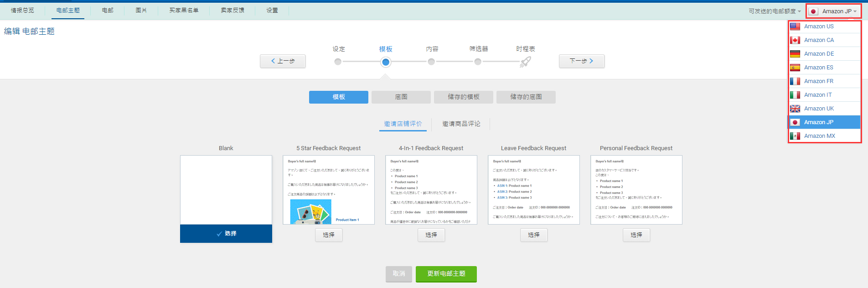
Task: Jump to the 内容 step on progress bar
Action: (431, 62)
